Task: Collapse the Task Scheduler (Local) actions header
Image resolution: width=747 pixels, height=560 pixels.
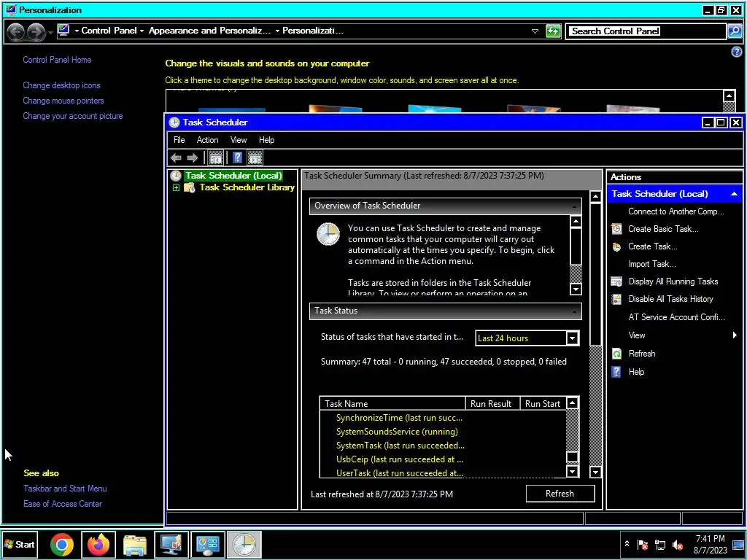Action: pyautogui.click(x=734, y=194)
